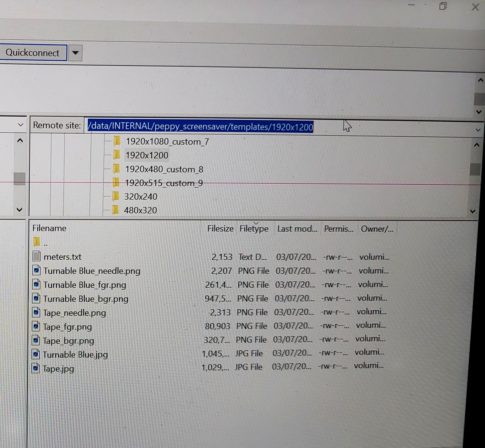Click the message log scrollbar thumb
This screenshot has height=448, width=485.
click(479, 99)
